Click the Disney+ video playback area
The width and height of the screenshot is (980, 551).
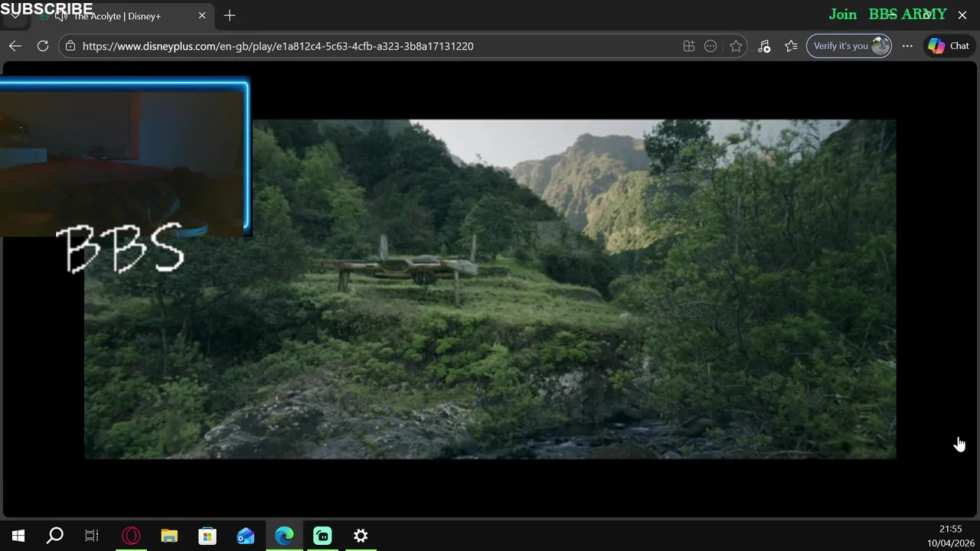(x=490, y=289)
